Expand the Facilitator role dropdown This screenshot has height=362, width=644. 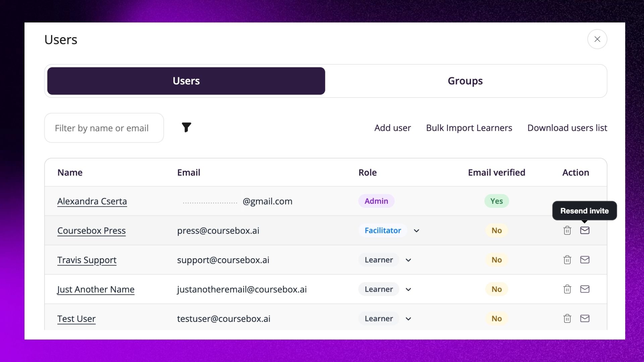click(416, 231)
